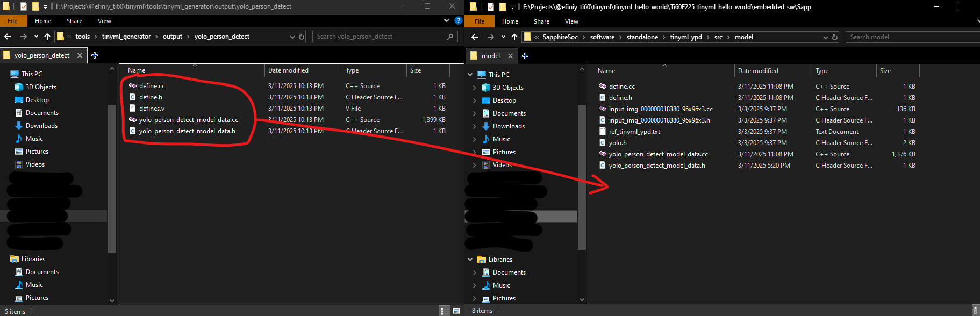980x316 pixels.
Task: Navigate to SapphireSoc via the breadcrumb
Action: [560, 37]
